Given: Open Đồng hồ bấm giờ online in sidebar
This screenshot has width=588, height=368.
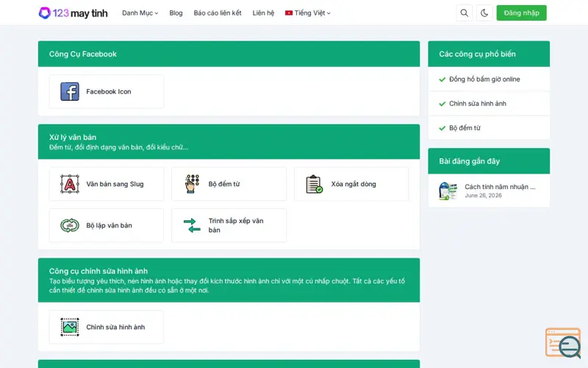Looking at the screenshot, I should tap(484, 79).
